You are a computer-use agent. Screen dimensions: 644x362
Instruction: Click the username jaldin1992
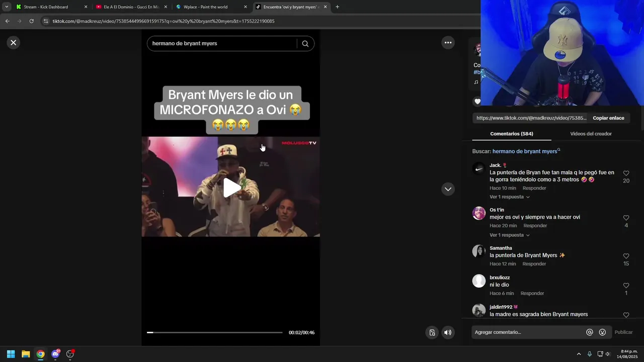[x=501, y=307]
